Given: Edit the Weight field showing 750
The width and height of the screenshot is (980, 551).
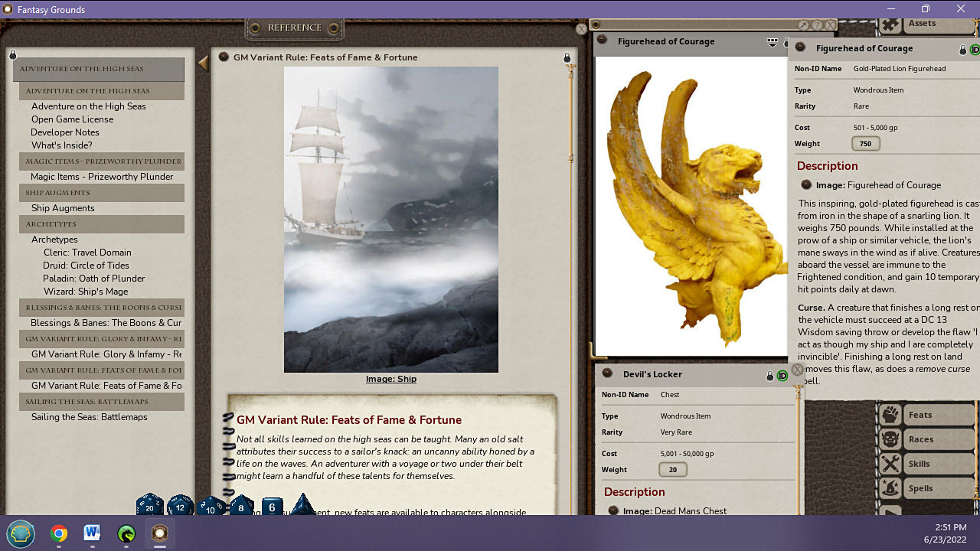Looking at the screenshot, I should 865,143.
